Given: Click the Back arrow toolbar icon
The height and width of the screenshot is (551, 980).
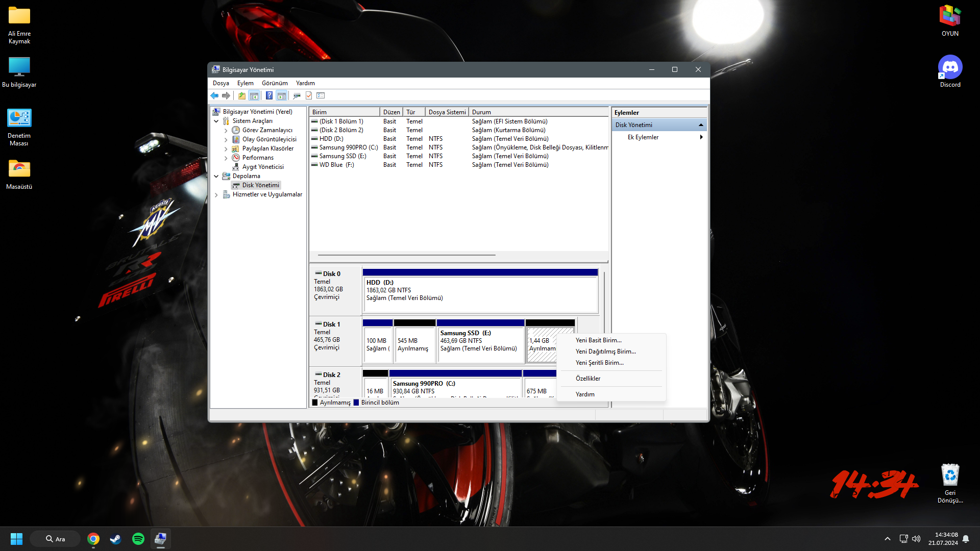Looking at the screenshot, I should (x=214, y=95).
